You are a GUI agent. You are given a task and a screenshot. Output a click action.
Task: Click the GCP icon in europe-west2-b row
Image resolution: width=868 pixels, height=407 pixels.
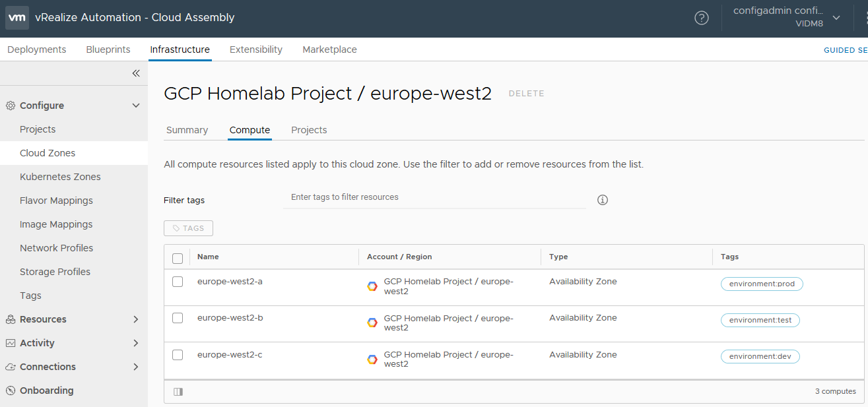point(372,323)
